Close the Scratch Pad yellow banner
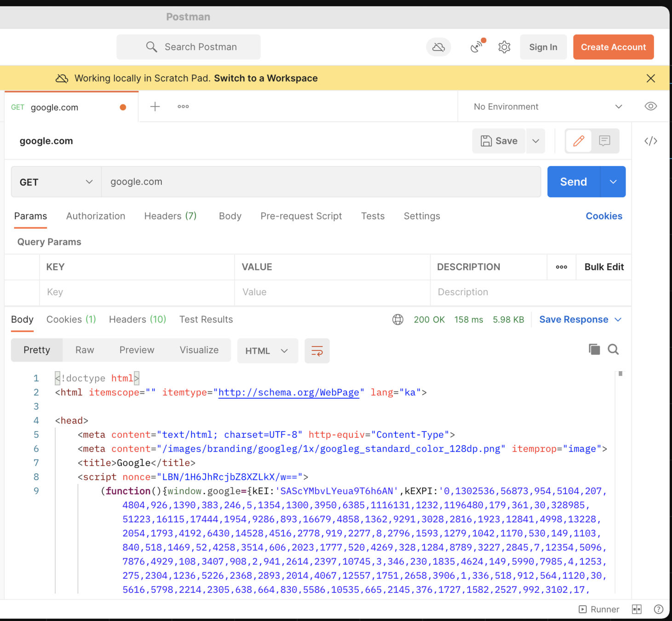Image resolution: width=672 pixels, height=621 pixels. 650,78
